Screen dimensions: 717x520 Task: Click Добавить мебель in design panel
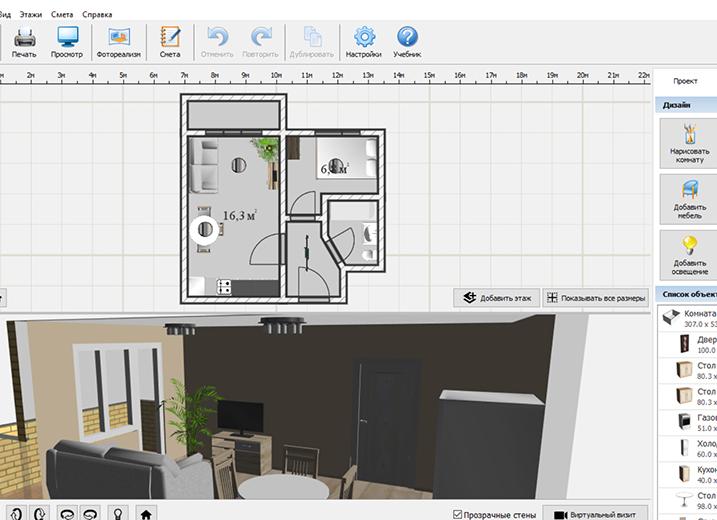[x=689, y=200]
